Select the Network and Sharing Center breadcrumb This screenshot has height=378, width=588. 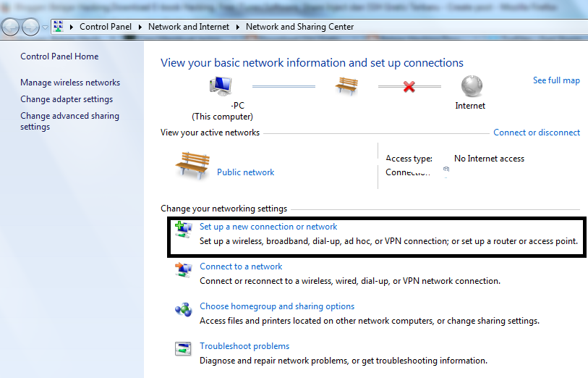pyautogui.click(x=299, y=27)
